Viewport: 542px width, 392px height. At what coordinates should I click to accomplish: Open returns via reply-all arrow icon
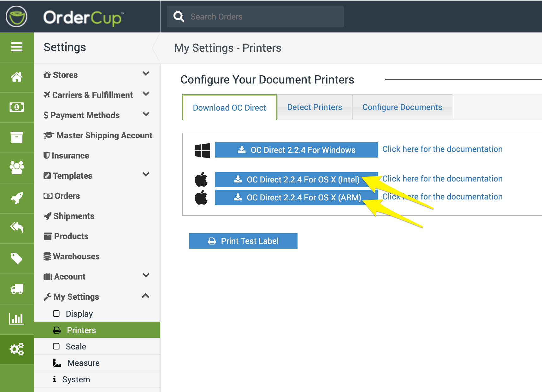[x=17, y=228]
